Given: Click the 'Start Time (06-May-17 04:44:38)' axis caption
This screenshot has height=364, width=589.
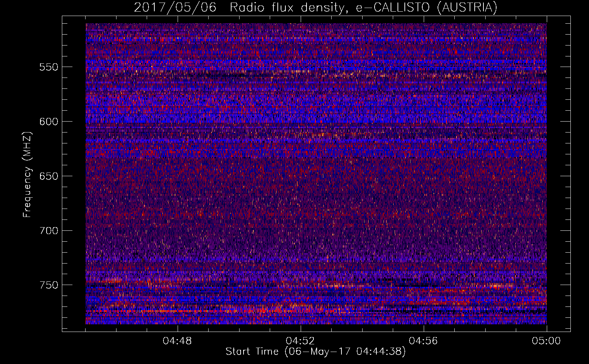Looking at the screenshot, I should (316, 352).
